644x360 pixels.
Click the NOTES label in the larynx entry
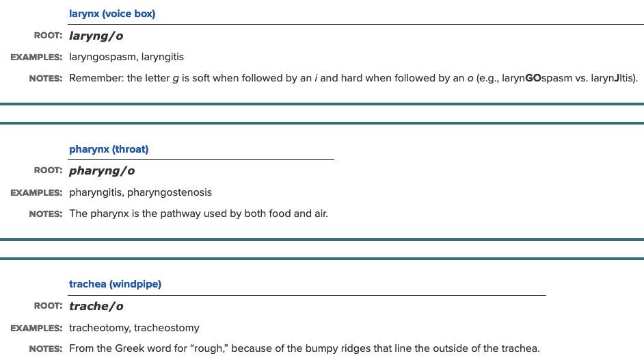pyautogui.click(x=46, y=78)
